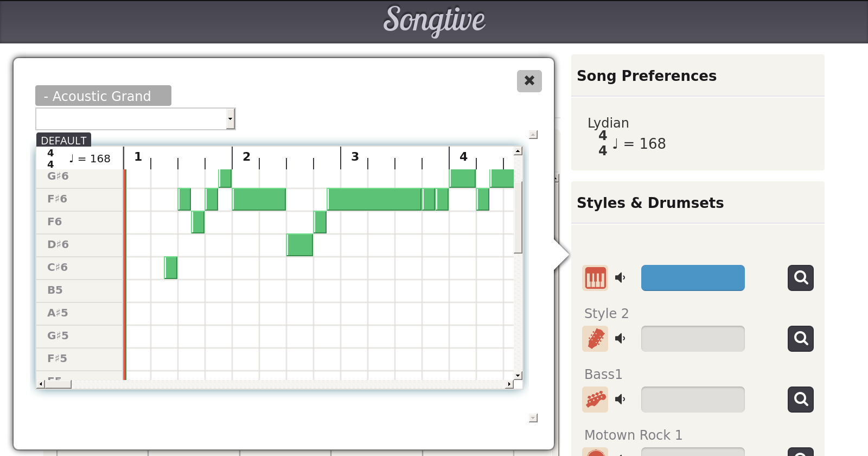Mute the piano track speaker
868x456 pixels.
click(x=621, y=278)
